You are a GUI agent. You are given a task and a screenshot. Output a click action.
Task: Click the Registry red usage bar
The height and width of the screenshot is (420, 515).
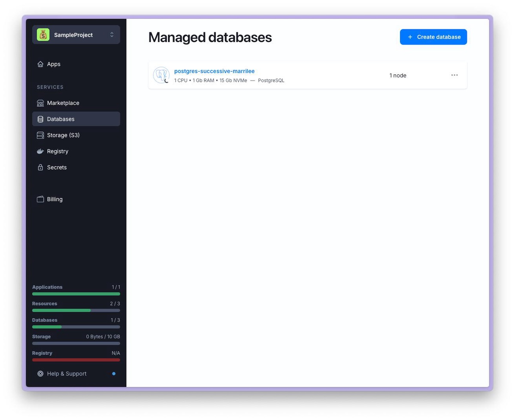coord(76,360)
